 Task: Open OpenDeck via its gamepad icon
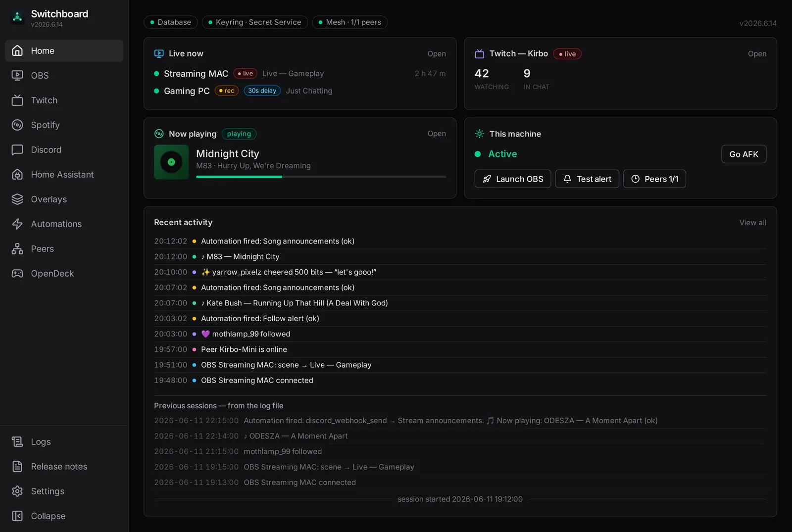point(17,273)
